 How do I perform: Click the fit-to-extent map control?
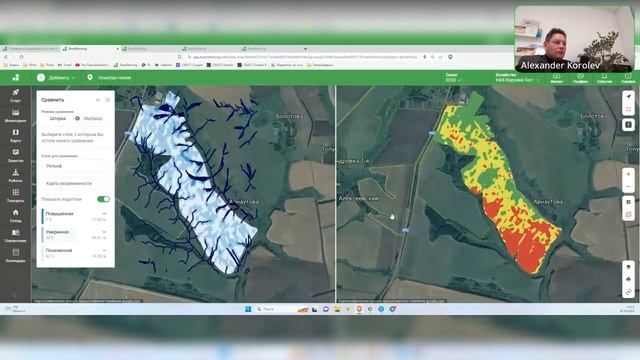[x=628, y=109]
